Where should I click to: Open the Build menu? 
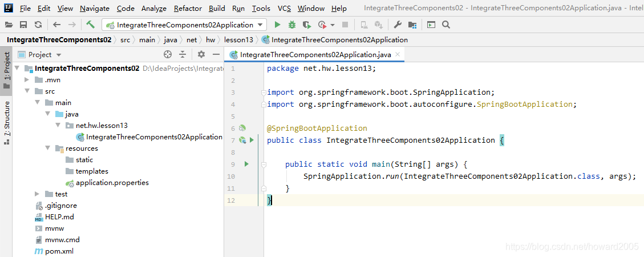click(217, 8)
